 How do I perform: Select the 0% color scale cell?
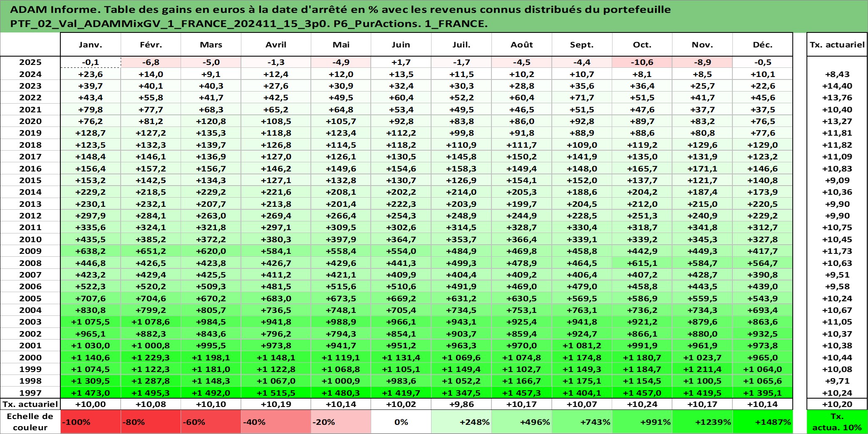pyautogui.click(x=401, y=422)
